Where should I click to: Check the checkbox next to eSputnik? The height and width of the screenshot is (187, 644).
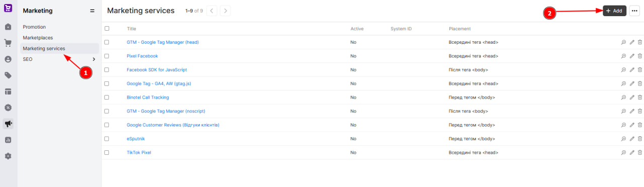(107, 139)
